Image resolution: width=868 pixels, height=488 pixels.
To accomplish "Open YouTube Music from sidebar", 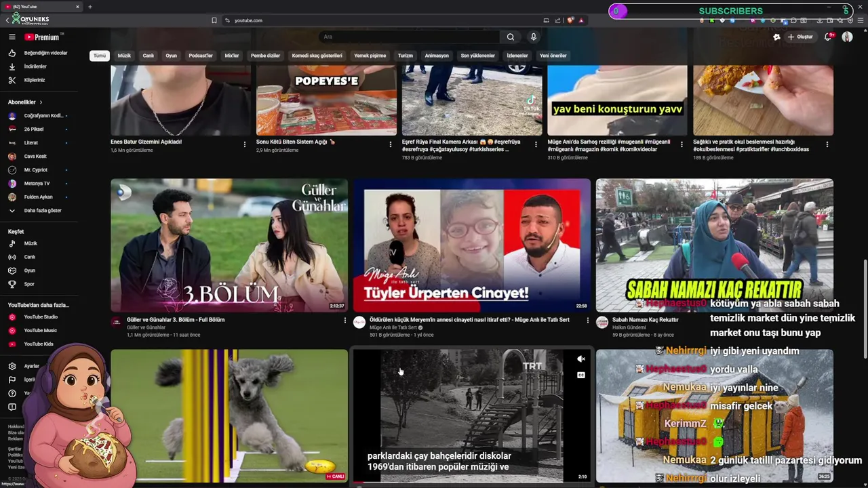I will point(41,330).
